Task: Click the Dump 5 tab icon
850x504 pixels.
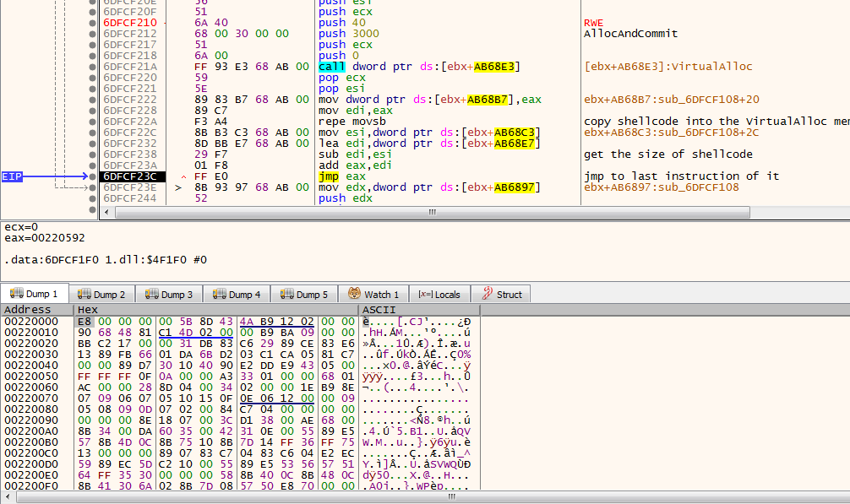Action: [x=287, y=295]
